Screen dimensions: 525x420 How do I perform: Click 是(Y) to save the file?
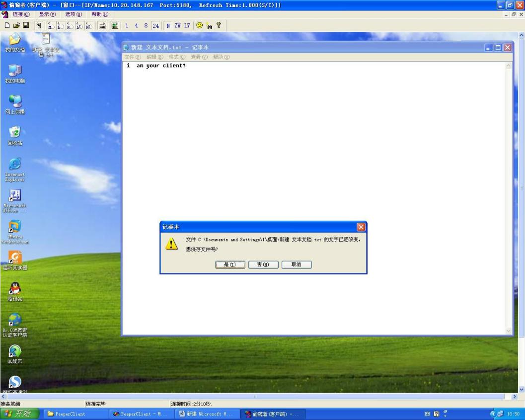coord(230,264)
